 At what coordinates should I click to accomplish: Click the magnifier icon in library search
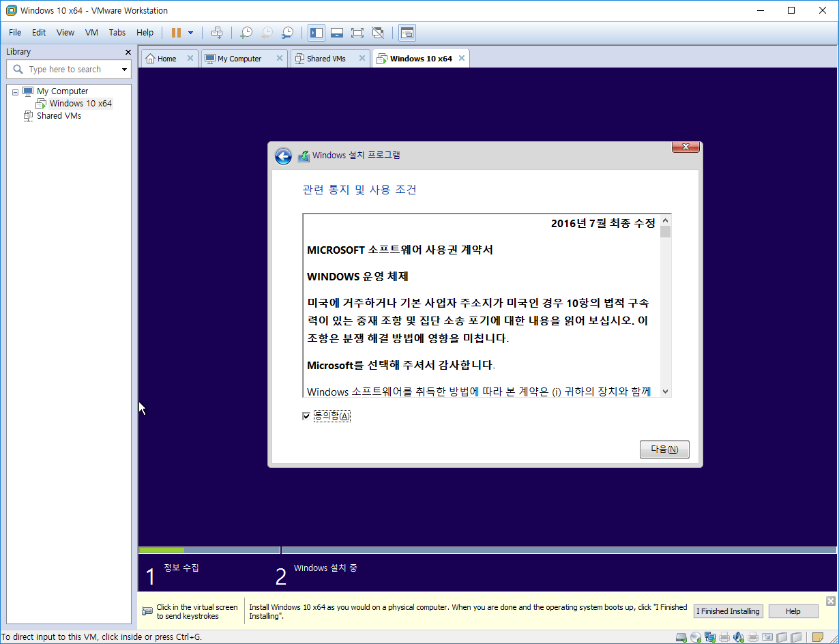(x=18, y=69)
